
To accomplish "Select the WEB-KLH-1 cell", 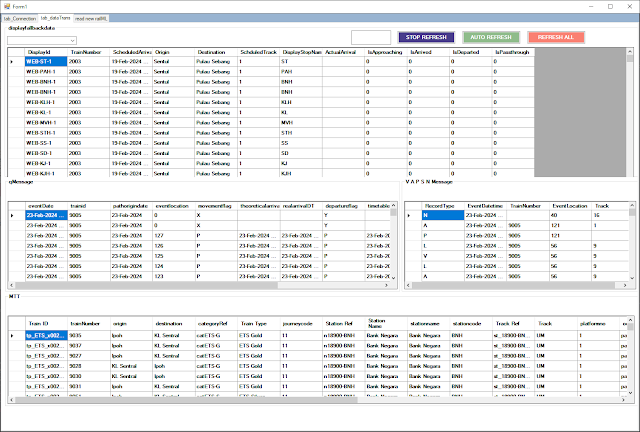I will coord(46,102).
